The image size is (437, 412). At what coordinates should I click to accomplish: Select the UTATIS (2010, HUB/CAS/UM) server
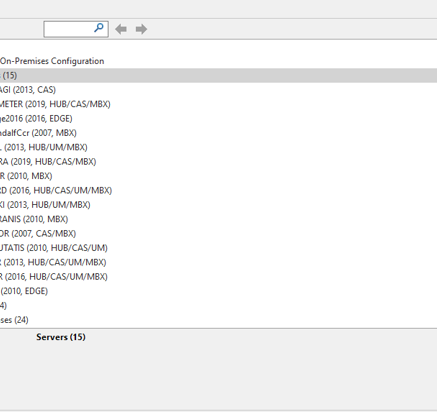point(54,247)
